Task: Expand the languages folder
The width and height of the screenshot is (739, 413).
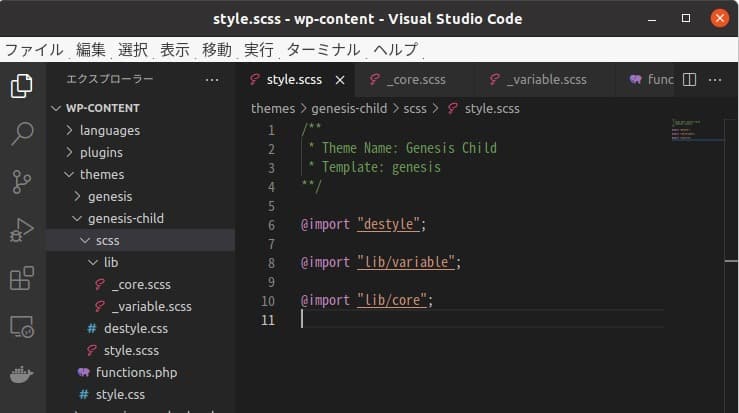Action: click(x=109, y=130)
